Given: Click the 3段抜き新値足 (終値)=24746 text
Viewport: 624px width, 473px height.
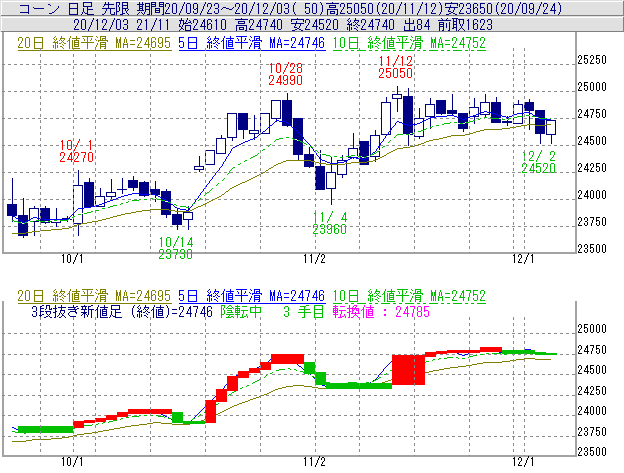Looking at the screenshot, I should (x=122, y=311).
